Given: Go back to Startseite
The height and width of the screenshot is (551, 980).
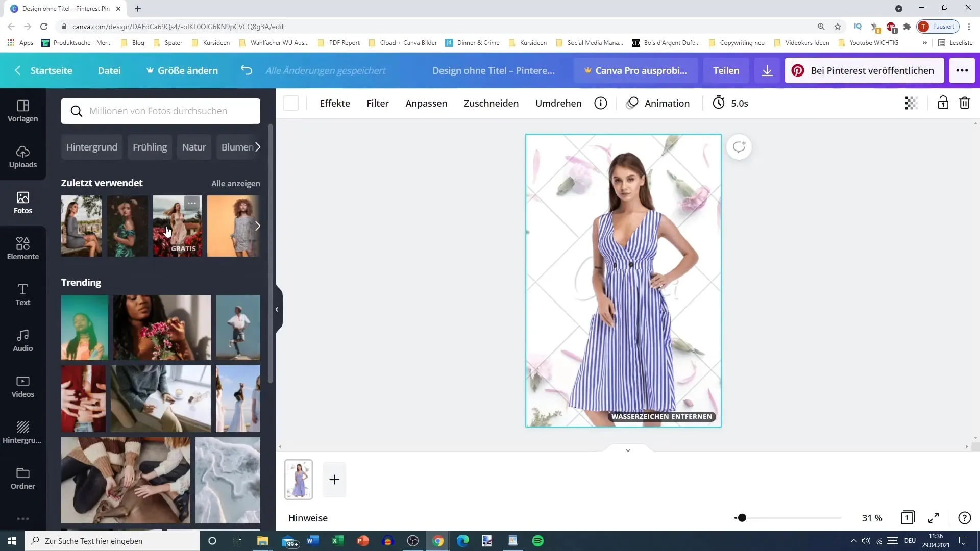Looking at the screenshot, I should (x=44, y=70).
